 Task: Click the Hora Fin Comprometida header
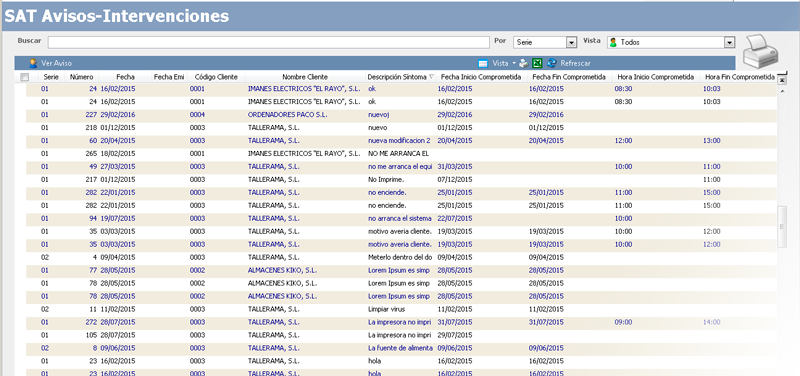pos(739,77)
